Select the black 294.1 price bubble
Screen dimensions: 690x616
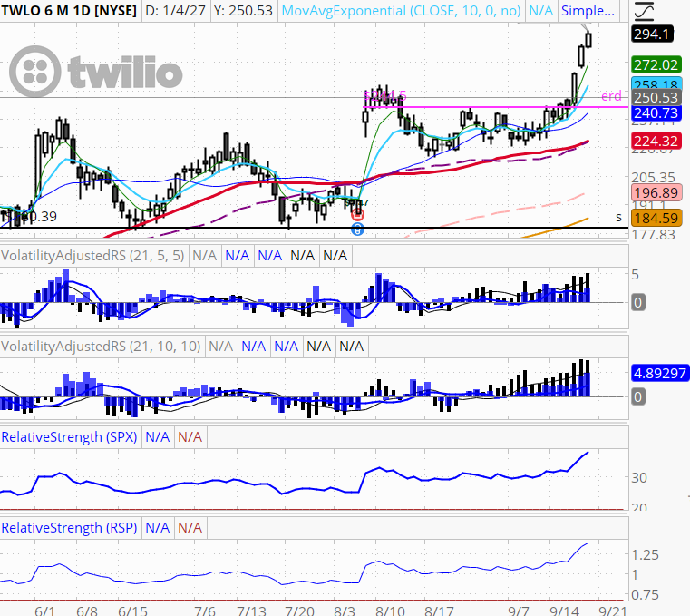[x=653, y=34]
